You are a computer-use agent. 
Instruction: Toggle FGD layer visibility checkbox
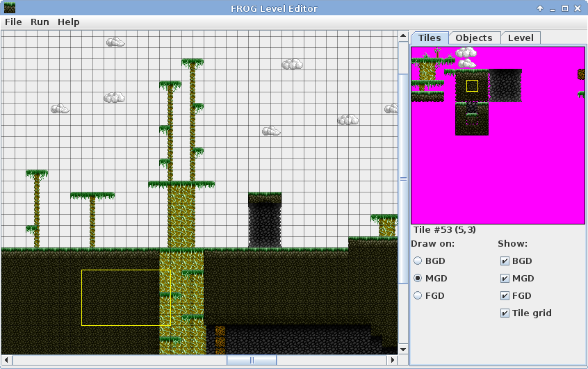click(x=505, y=295)
